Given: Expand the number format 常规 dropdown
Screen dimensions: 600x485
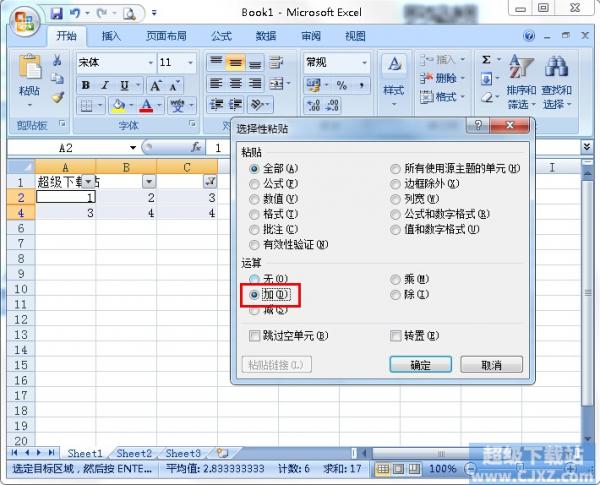Looking at the screenshot, I should coord(362,62).
